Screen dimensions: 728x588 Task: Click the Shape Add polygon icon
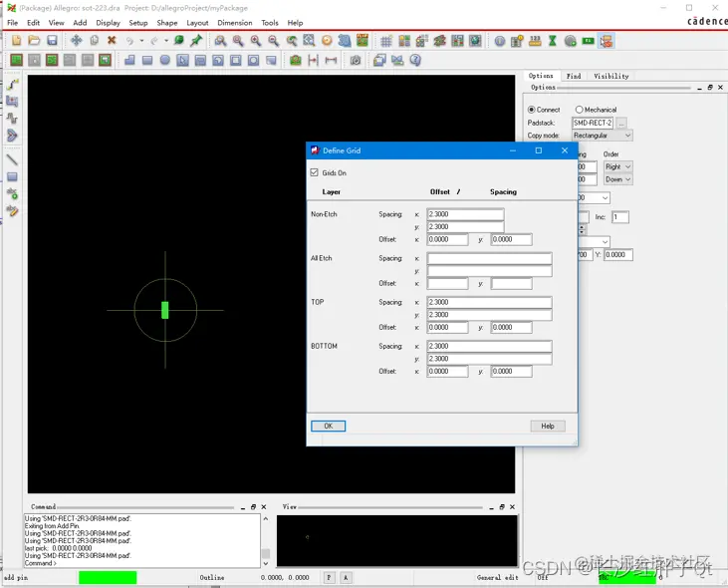(x=129, y=60)
